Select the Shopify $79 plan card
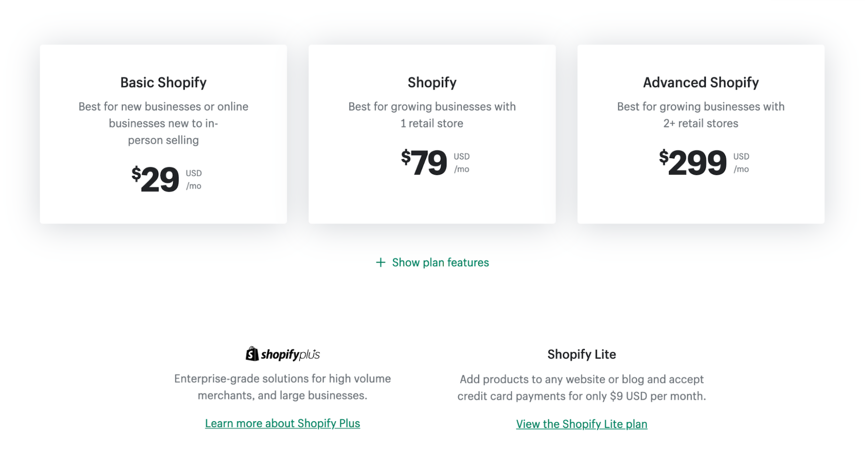Viewport: 868px width, 465px height. click(x=432, y=134)
